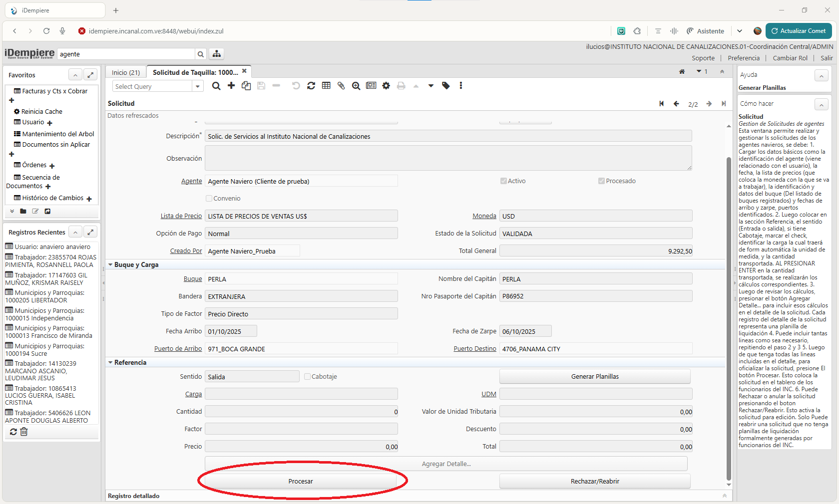The height and width of the screenshot is (504, 839).
Task: Open the menu tree icon beside search
Action: tap(216, 54)
